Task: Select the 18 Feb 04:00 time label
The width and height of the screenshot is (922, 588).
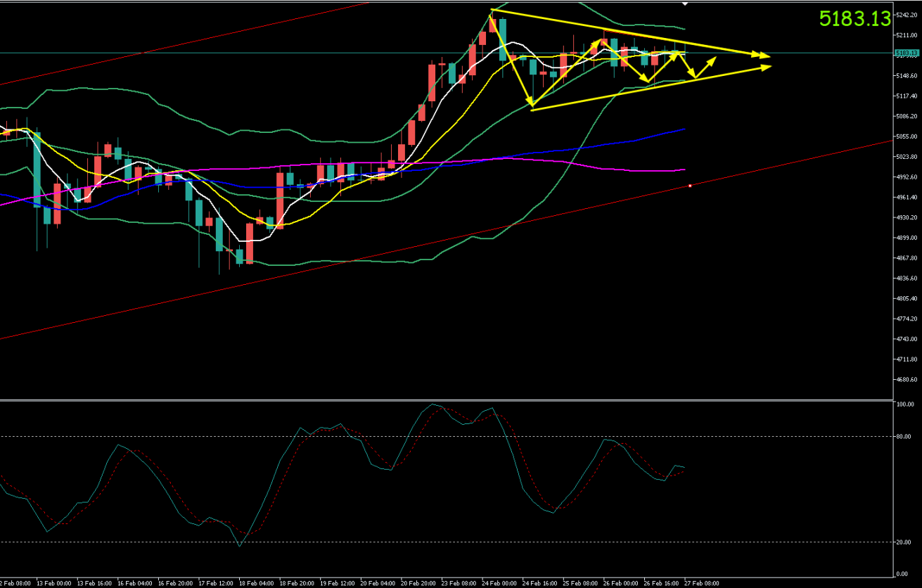Action: coord(256,583)
